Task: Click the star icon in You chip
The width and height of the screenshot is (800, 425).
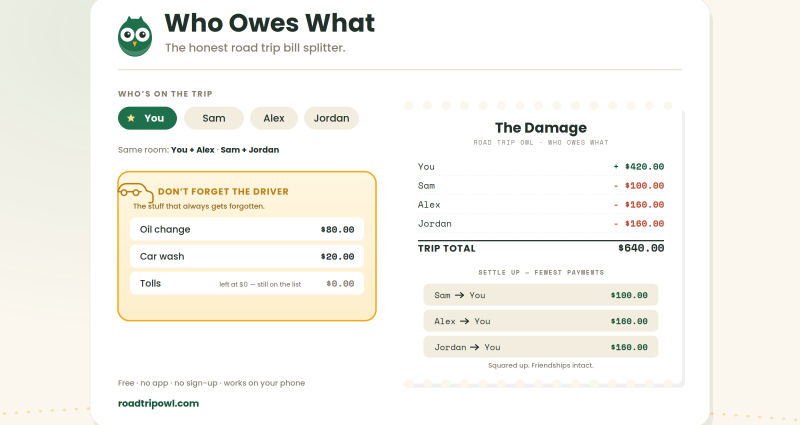Action: pos(131,118)
